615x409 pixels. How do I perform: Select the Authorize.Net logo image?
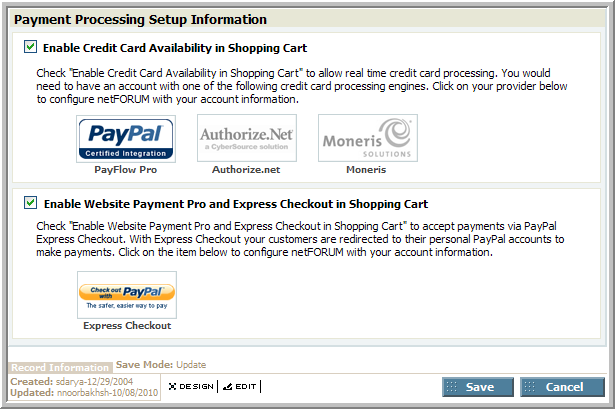[x=247, y=138]
